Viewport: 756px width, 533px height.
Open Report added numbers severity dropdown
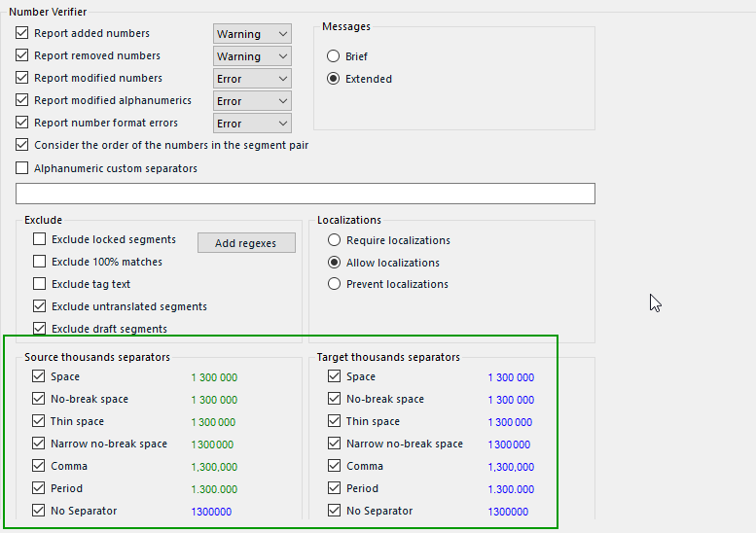[252, 34]
